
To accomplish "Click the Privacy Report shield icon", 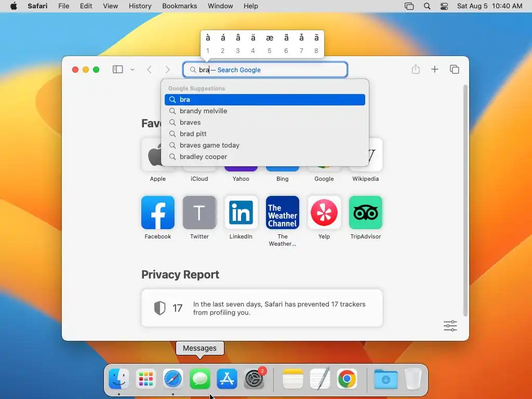I will click(x=160, y=308).
